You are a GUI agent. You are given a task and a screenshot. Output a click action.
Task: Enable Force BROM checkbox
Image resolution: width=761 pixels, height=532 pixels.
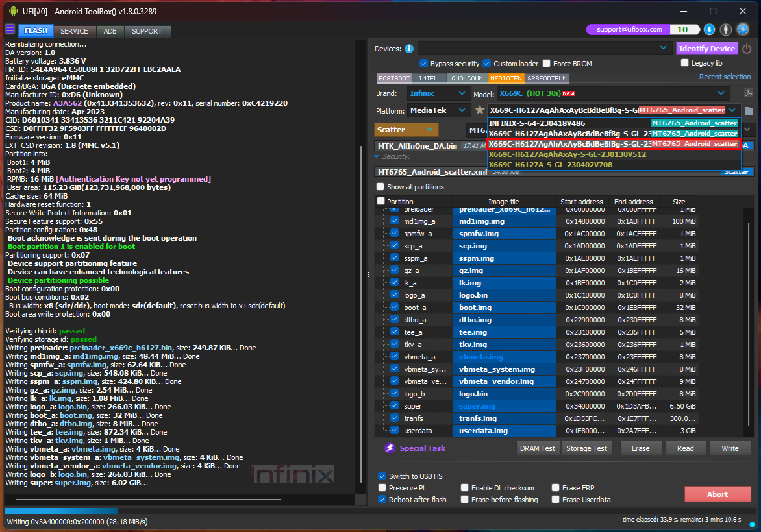(x=547, y=64)
